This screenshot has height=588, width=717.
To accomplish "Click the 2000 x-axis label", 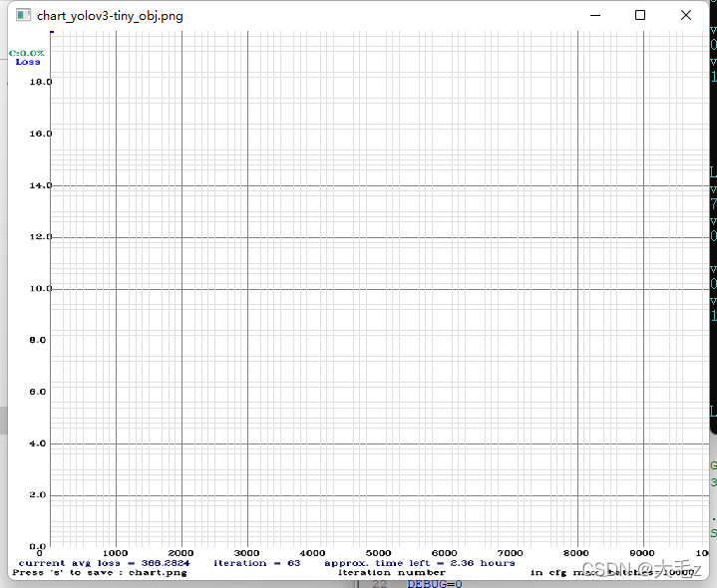I will point(180,553).
